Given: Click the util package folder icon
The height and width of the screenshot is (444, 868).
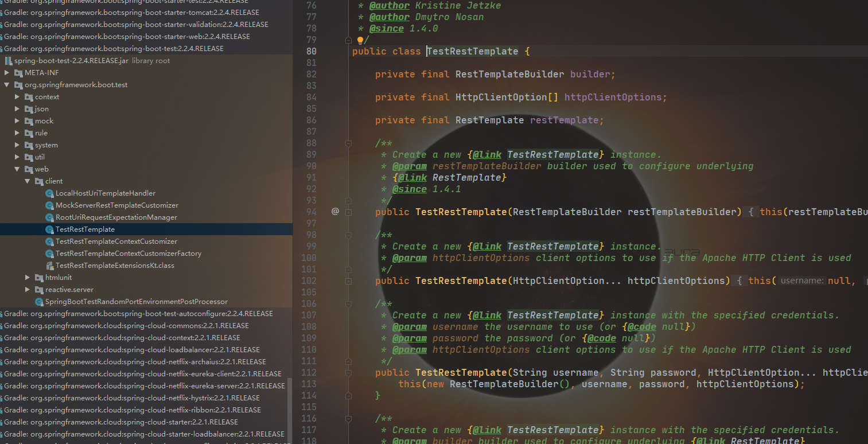Looking at the screenshot, I should tap(29, 157).
